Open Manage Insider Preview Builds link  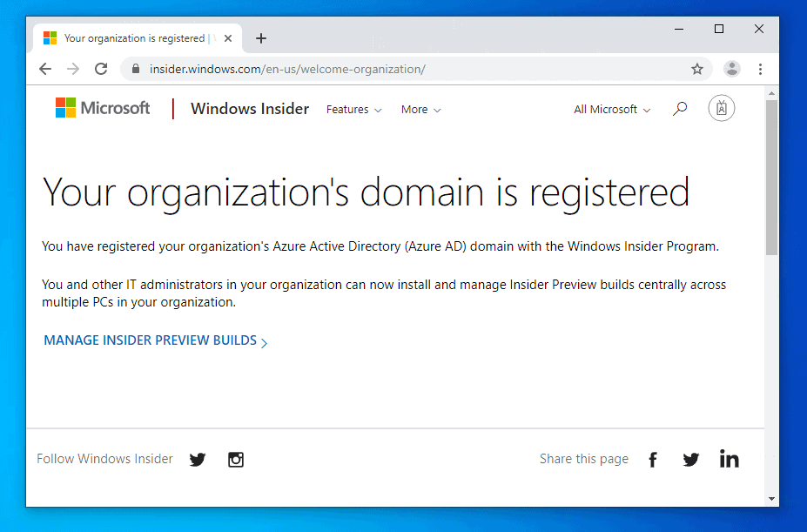click(156, 340)
